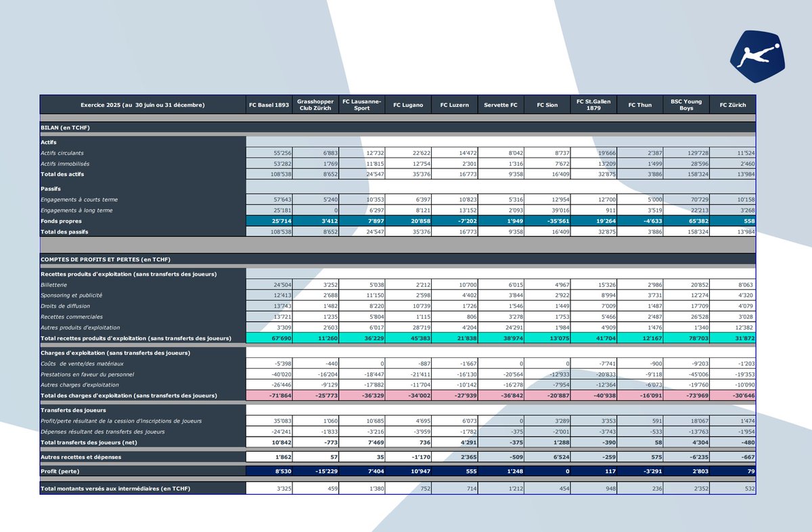
Task: Select the FC Basel 1893 column header
Action: point(269,105)
